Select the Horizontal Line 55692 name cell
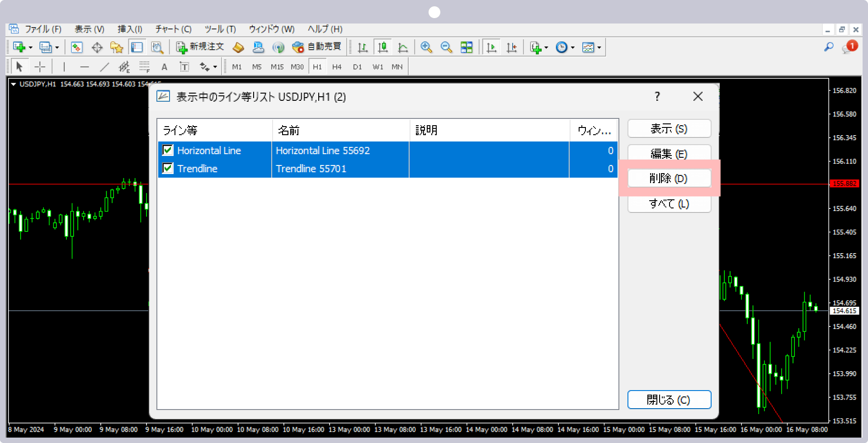 click(x=340, y=151)
